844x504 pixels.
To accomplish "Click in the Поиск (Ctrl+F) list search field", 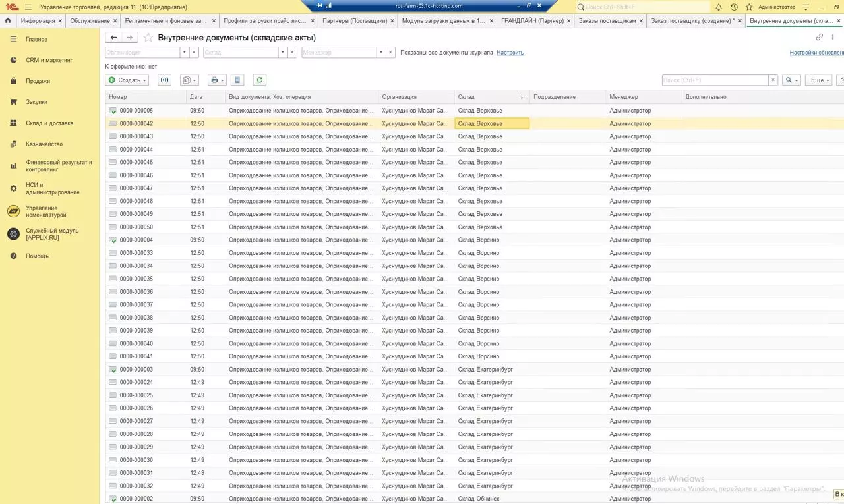I will [715, 80].
